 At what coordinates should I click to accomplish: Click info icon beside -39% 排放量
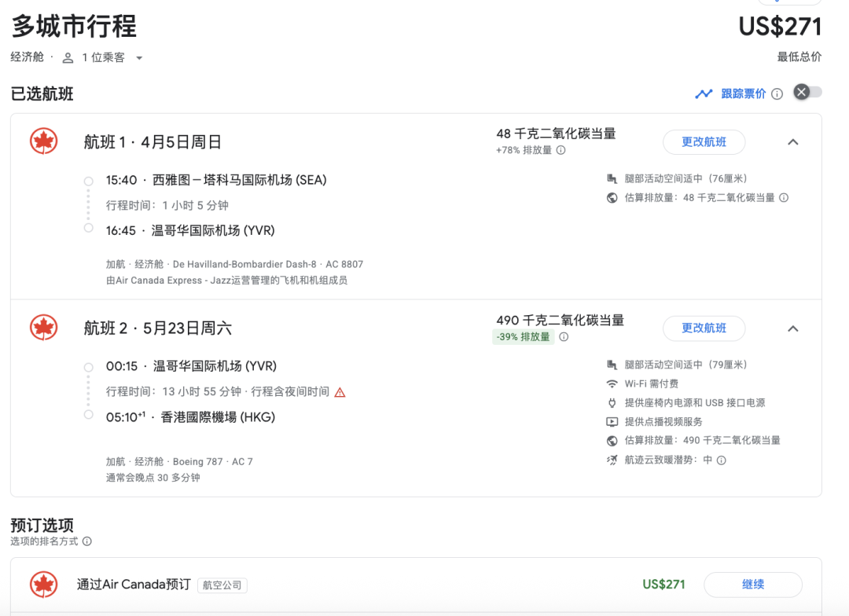click(564, 337)
